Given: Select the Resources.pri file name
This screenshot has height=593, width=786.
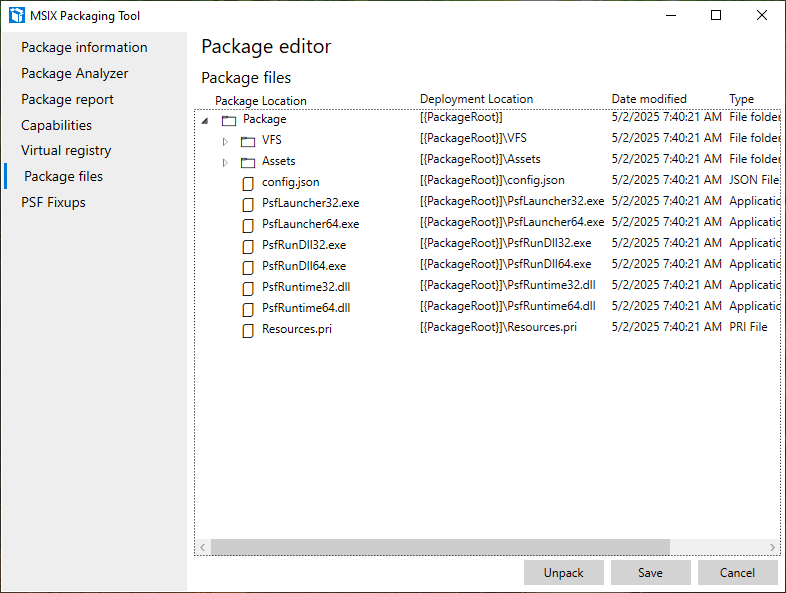Looking at the screenshot, I should [297, 330].
